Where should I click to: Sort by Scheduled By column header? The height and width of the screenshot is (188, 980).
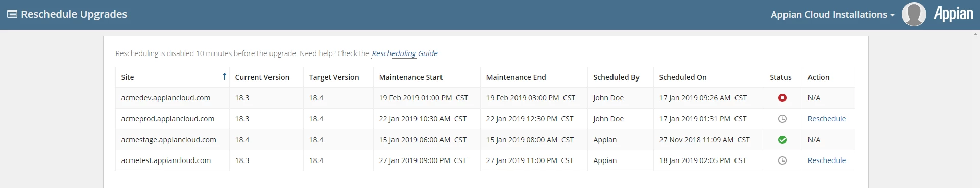(x=616, y=77)
